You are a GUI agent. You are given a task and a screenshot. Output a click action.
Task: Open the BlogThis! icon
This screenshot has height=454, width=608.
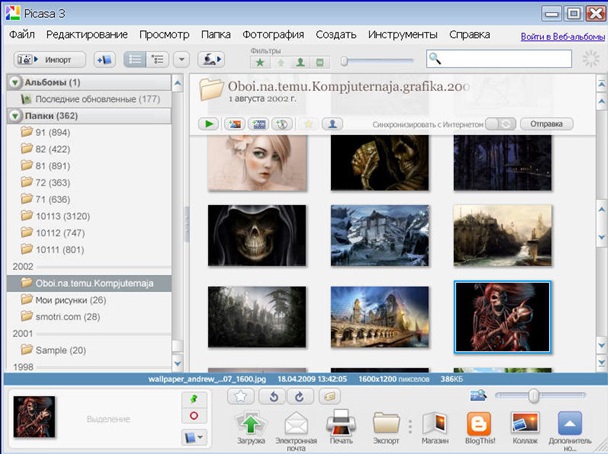(x=479, y=423)
